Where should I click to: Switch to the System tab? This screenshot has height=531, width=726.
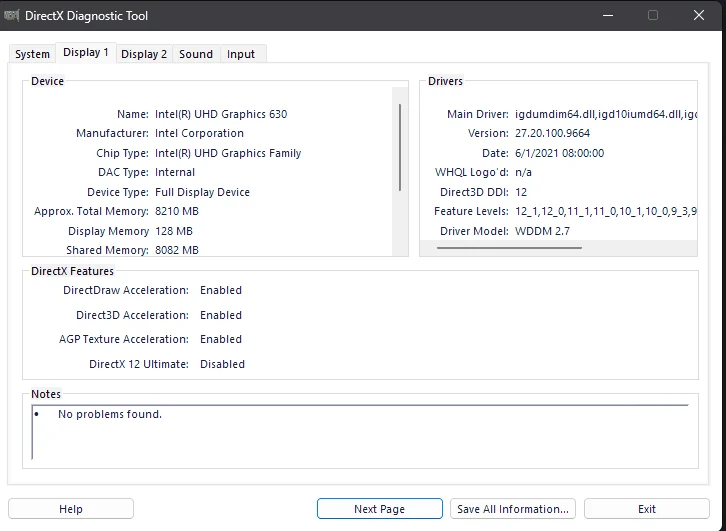[32, 54]
